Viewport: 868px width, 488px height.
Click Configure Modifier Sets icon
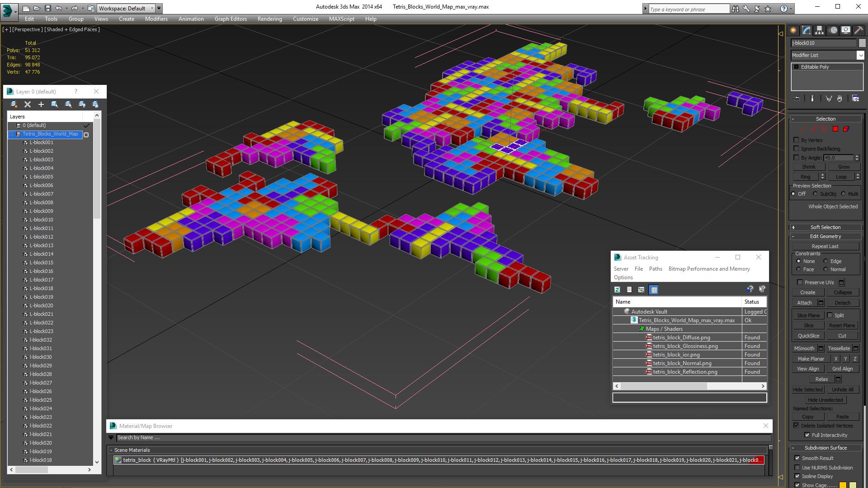[x=856, y=98]
